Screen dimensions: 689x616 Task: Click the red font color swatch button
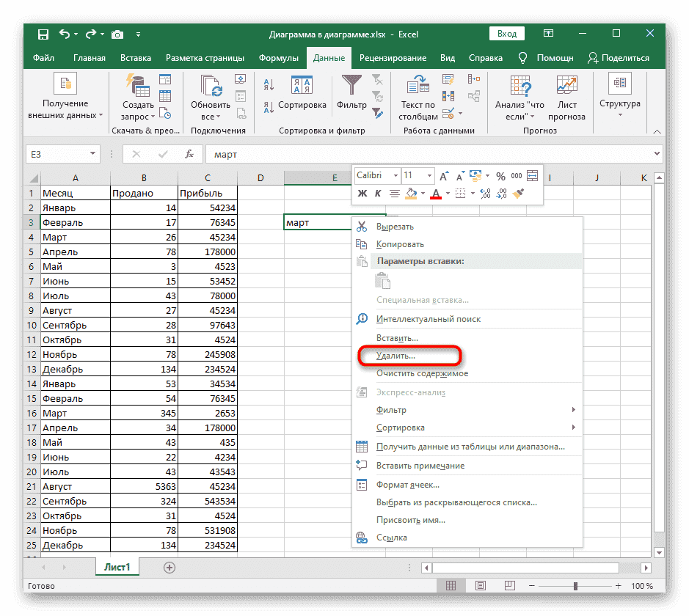(x=435, y=194)
